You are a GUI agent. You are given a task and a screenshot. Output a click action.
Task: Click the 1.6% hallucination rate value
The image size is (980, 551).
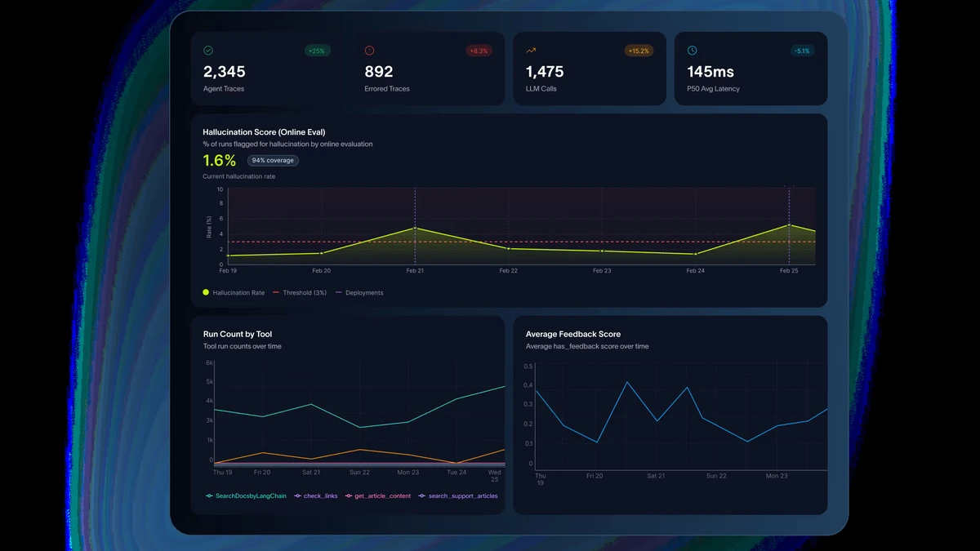click(220, 161)
